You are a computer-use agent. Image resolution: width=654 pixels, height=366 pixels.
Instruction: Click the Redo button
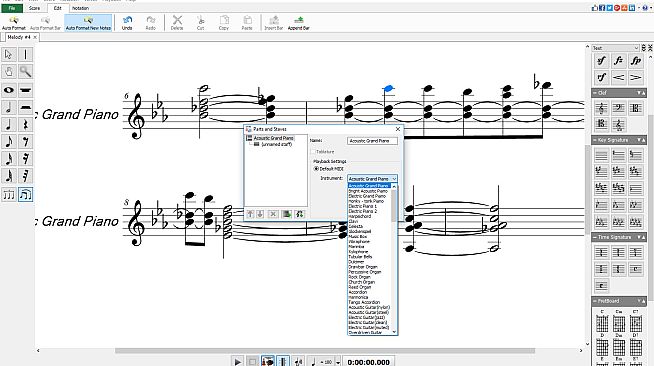[x=151, y=23]
